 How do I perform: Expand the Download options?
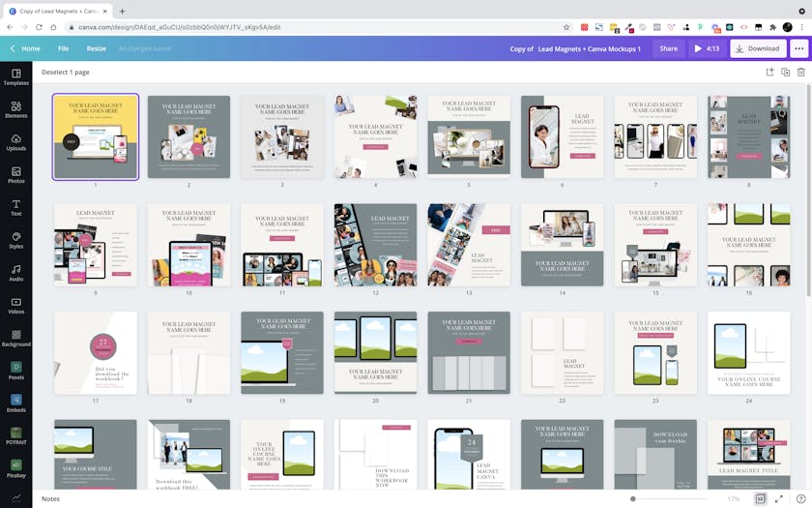coord(757,48)
